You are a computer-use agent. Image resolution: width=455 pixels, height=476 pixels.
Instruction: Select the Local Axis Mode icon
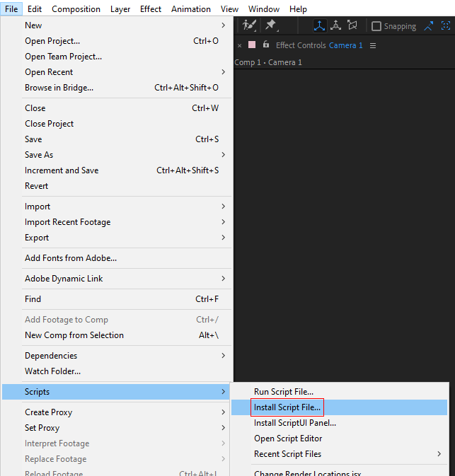[320, 25]
